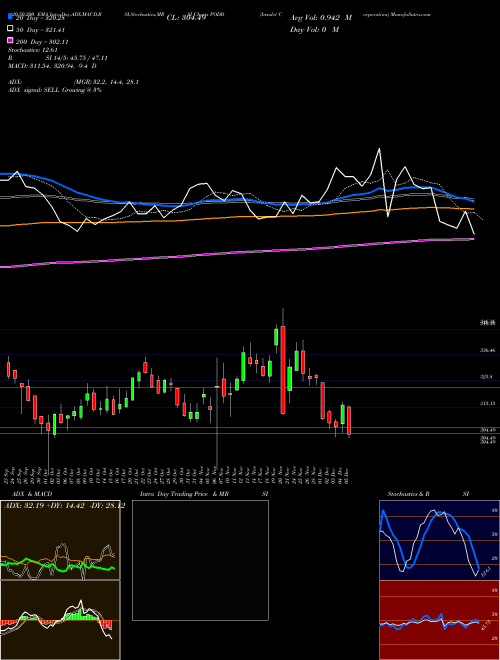500x660 pixels.
Task: Click the tallest red candlestick in the candle chart
Action: point(283,370)
